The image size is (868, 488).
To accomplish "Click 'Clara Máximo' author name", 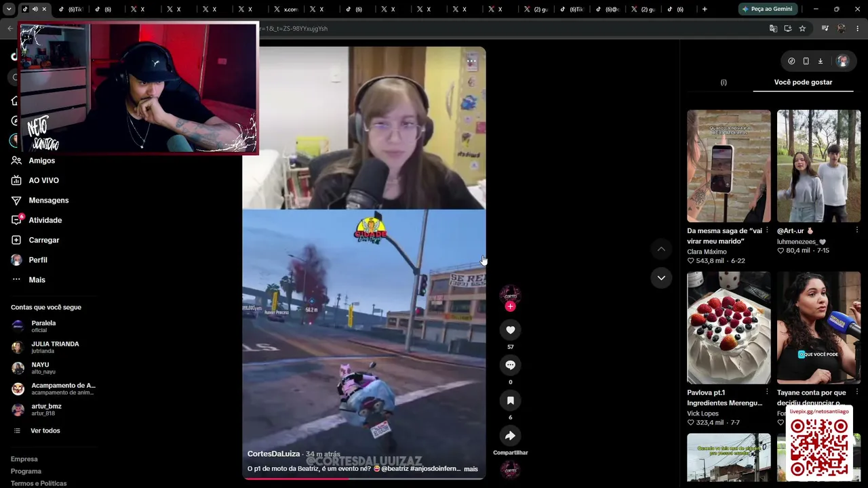I will (x=707, y=251).
